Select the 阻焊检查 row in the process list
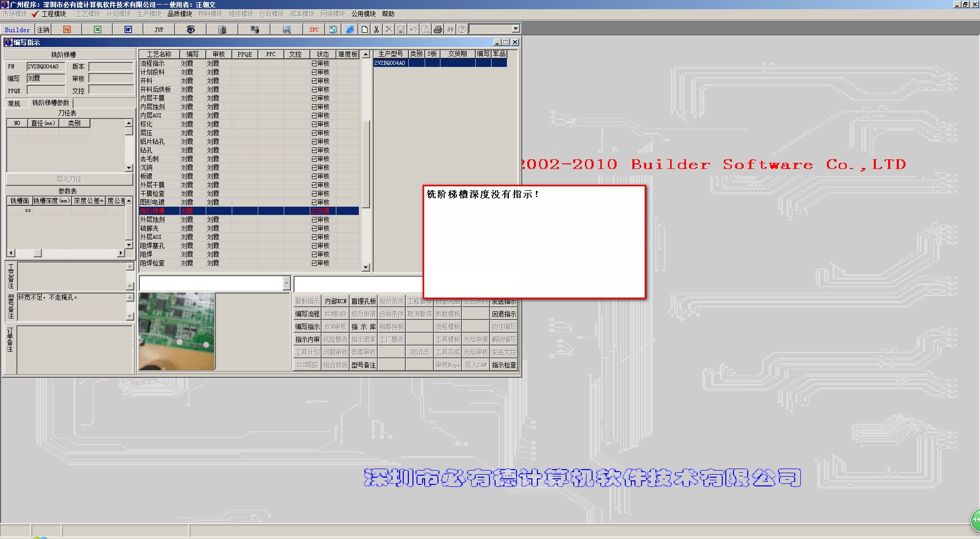 tap(249, 263)
